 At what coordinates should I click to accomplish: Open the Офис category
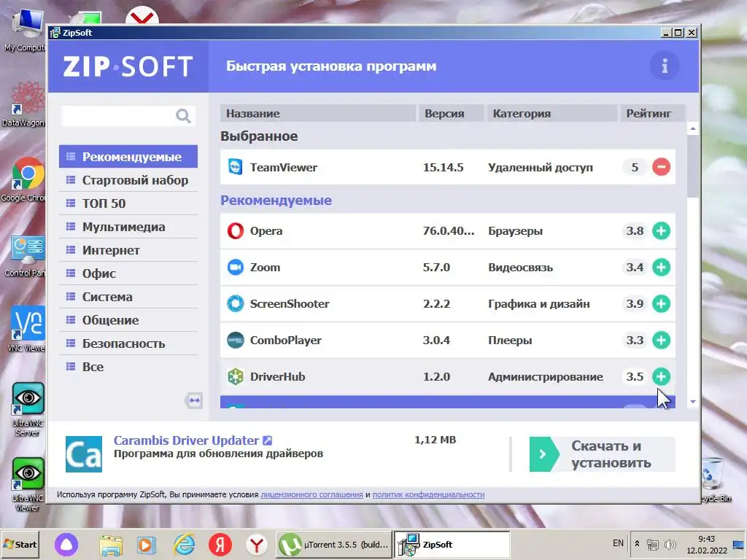click(128, 273)
